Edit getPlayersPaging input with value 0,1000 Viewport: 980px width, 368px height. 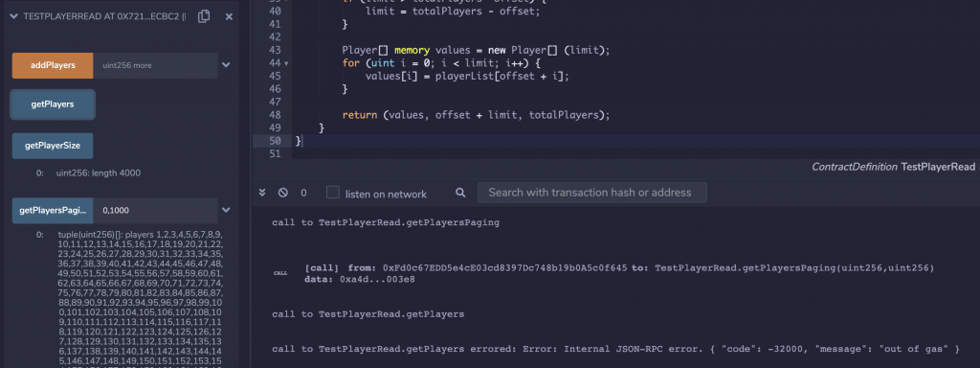click(155, 210)
